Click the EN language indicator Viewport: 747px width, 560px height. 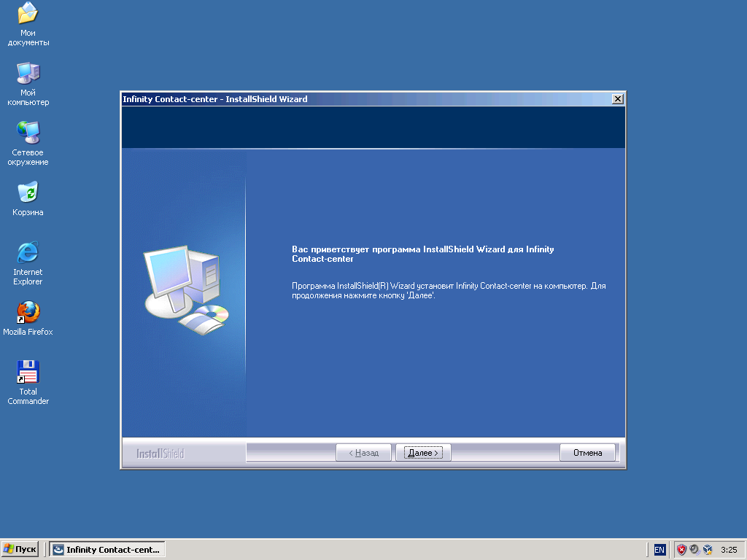coord(659,550)
